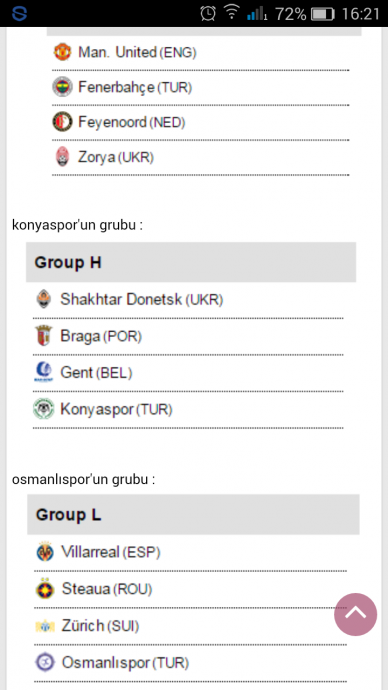Image resolution: width=388 pixels, height=690 pixels.
Task: Tap the alarm clock status bar icon
Action: coord(208,14)
